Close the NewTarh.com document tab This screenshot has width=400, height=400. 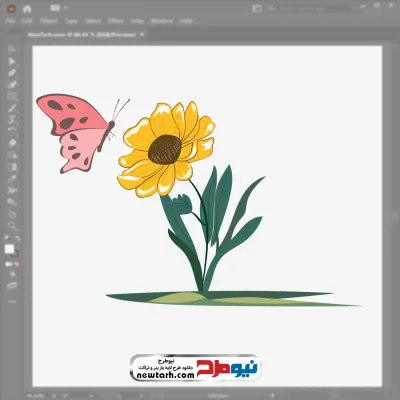[x=142, y=34]
